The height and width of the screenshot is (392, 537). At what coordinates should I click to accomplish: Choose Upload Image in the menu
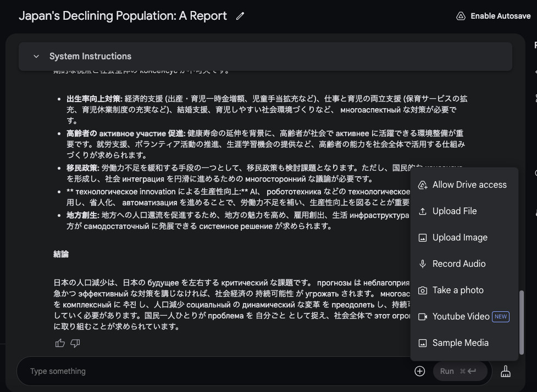pos(464,237)
